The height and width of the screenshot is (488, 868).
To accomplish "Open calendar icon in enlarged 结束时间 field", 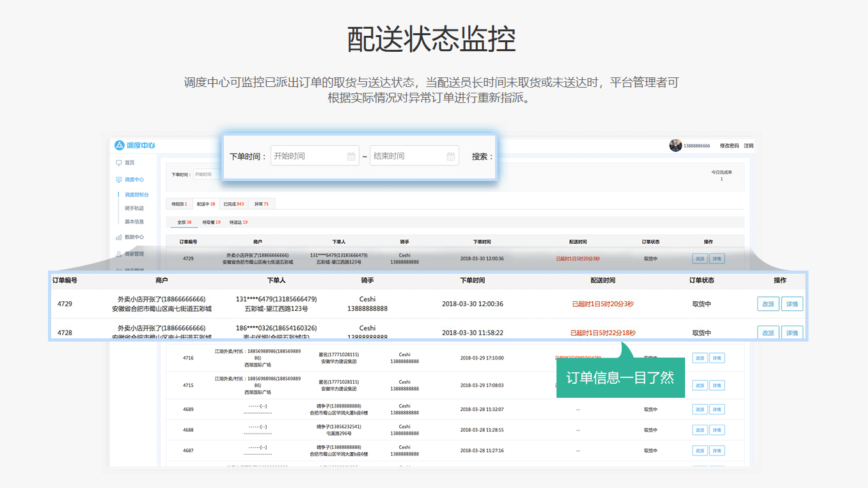I will coord(450,156).
